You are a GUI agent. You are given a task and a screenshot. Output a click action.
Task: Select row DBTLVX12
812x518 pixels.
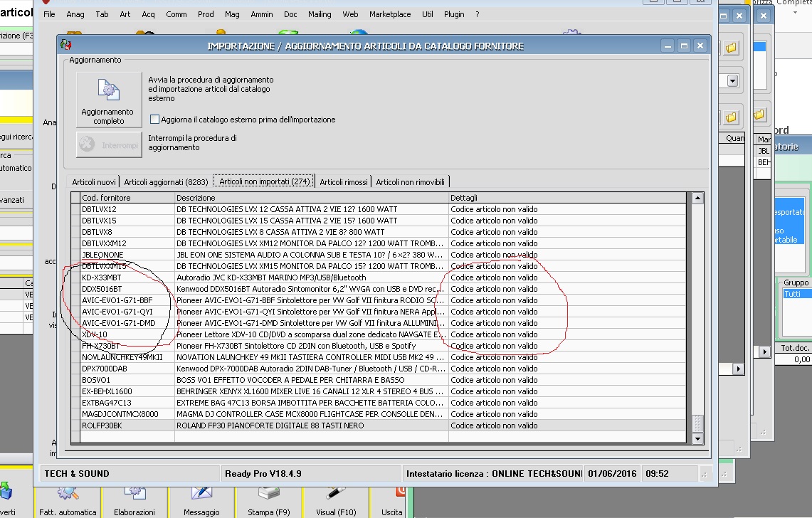383,209
